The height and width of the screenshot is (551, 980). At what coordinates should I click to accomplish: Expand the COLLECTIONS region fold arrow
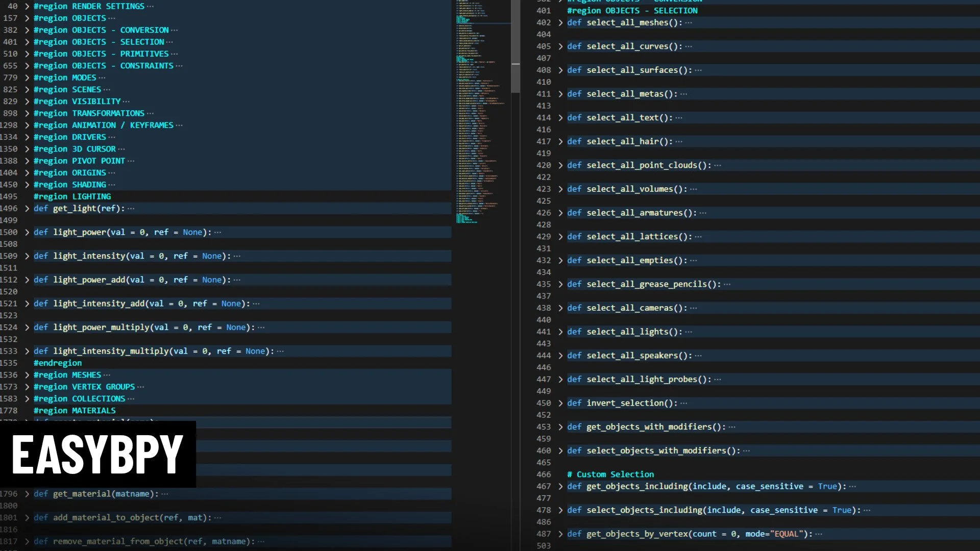click(x=27, y=398)
